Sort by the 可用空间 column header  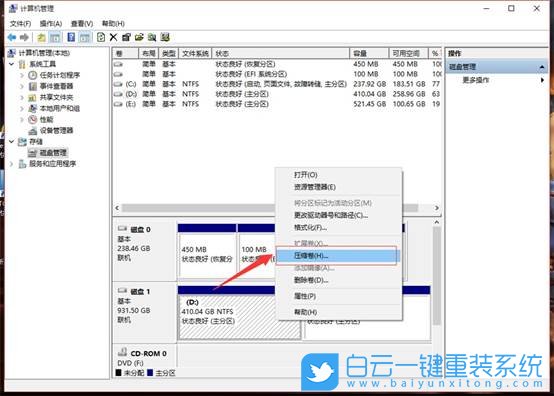pyautogui.click(x=408, y=53)
